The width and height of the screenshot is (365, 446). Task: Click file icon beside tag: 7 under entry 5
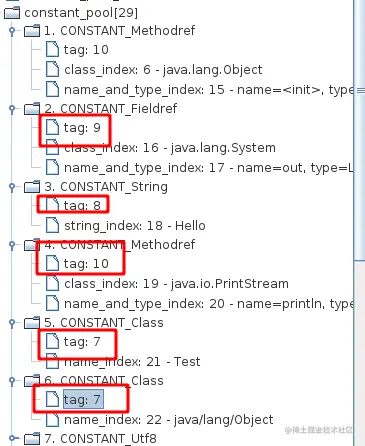coord(52,341)
